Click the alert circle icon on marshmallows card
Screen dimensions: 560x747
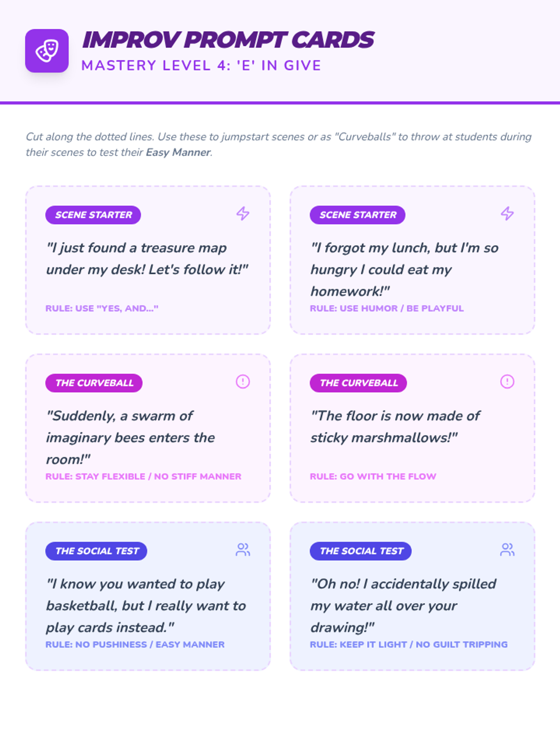tap(507, 381)
